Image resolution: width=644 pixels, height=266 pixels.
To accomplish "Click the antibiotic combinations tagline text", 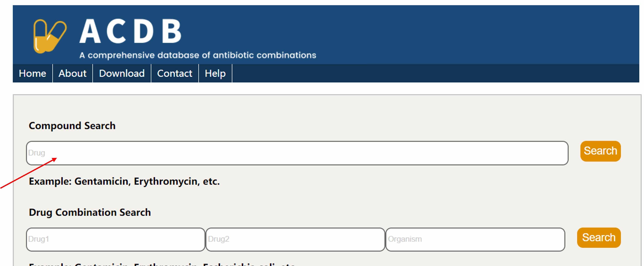I will (198, 55).
